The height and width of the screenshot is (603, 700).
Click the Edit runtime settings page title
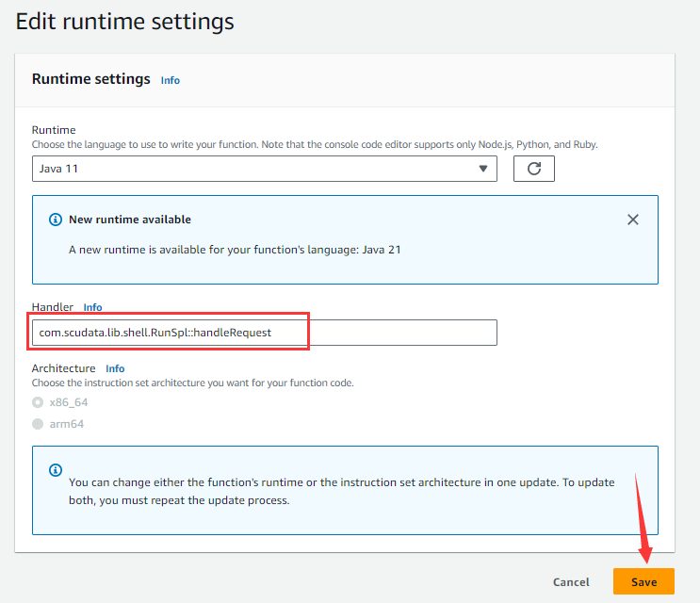[124, 20]
